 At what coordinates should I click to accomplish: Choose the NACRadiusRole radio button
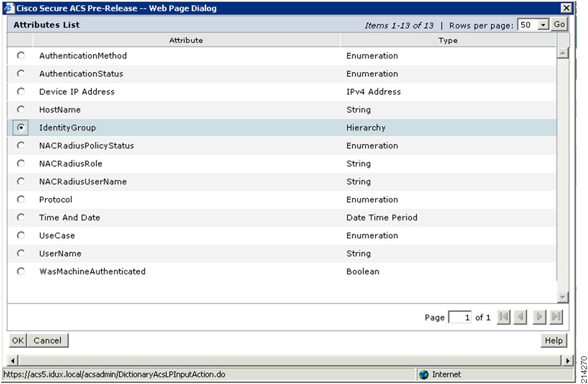pyautogui.click(x=20, y=163)
